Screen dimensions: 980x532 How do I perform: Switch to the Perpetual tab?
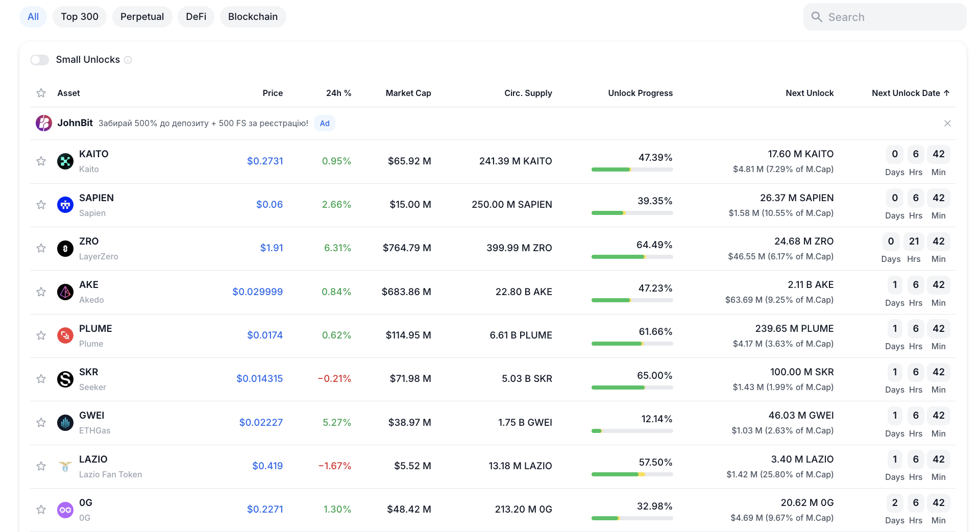[x=142, y=17]
